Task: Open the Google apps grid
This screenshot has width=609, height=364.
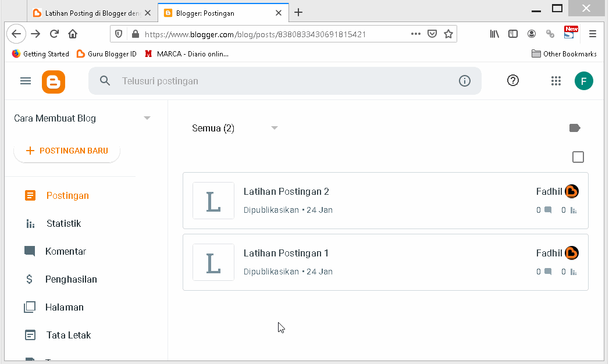Action: pos(556,81)
